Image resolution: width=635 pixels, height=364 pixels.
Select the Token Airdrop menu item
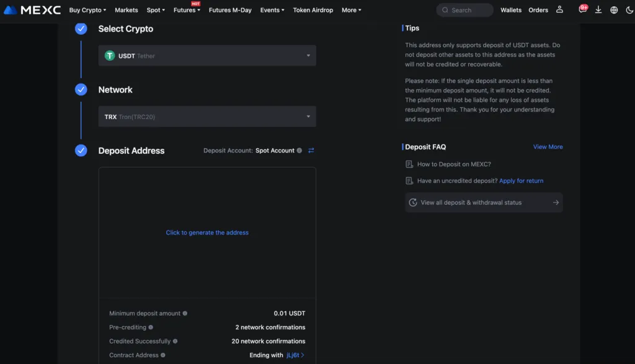(313, 10)
